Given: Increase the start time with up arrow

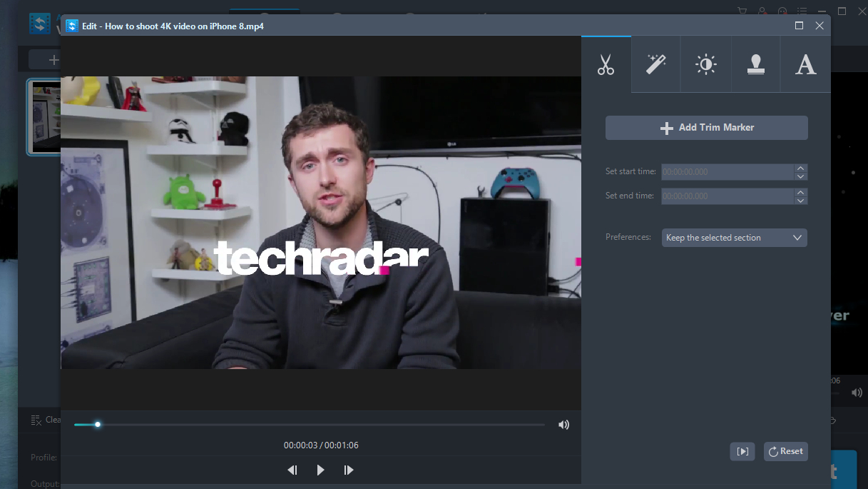Looking at the screenshot, I should pyautogui.click(x=800, y=168).
